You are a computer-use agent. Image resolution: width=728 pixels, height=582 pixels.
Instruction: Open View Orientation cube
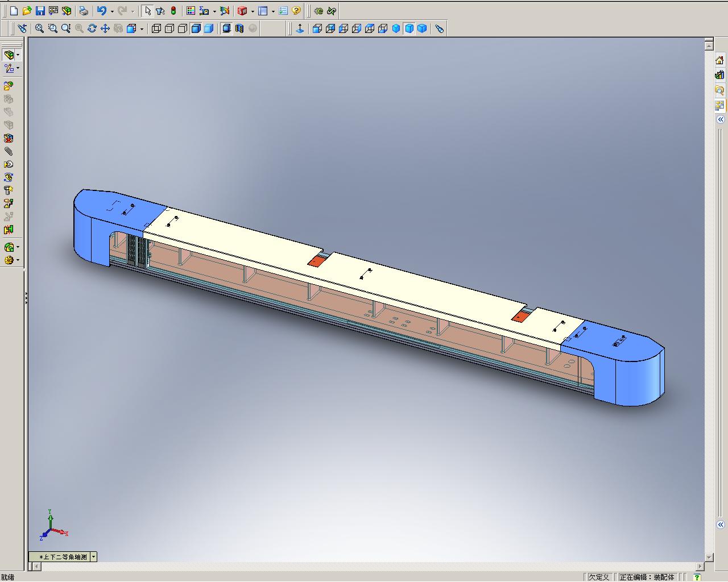pyautogui.click(x=131, y=28)
